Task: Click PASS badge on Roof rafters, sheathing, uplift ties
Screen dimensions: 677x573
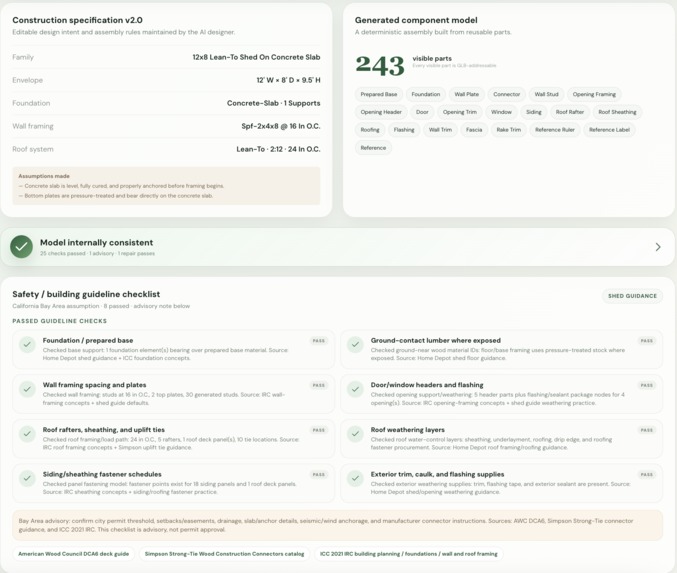Action: click(x=319, y=430)
